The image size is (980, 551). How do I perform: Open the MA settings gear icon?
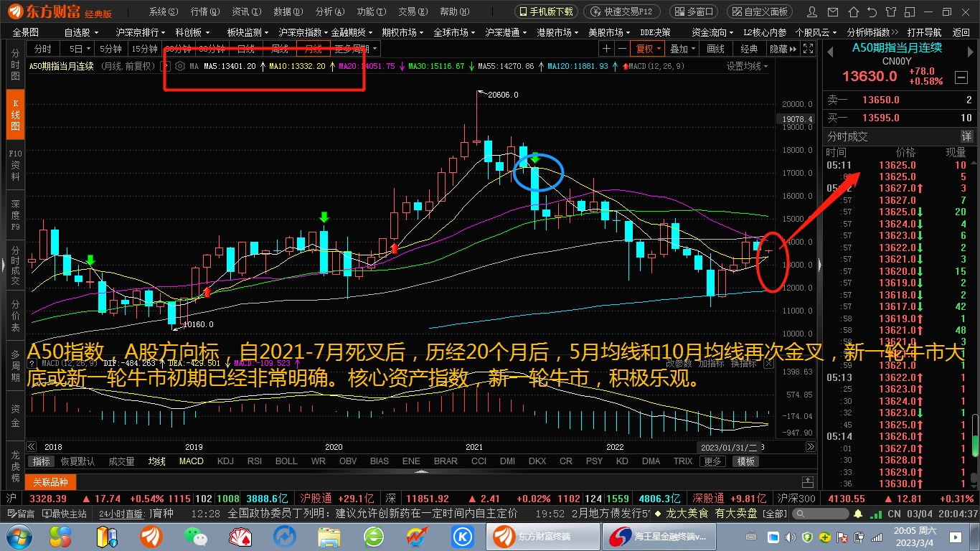pyautogui.click(x=179, y=66)
